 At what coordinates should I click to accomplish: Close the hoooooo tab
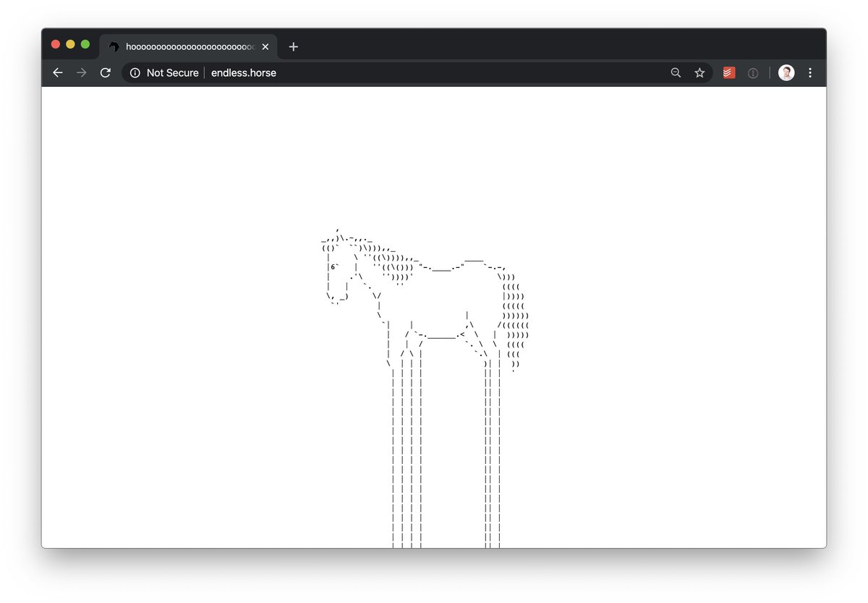point(265,47)
